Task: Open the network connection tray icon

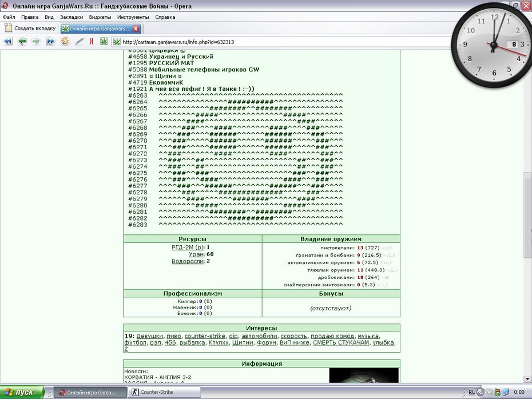Action: click(x=506, y=392)
